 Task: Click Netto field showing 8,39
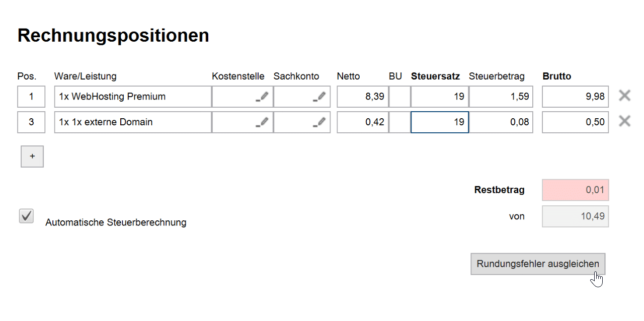pyautogui.click(x=362, y=97)
